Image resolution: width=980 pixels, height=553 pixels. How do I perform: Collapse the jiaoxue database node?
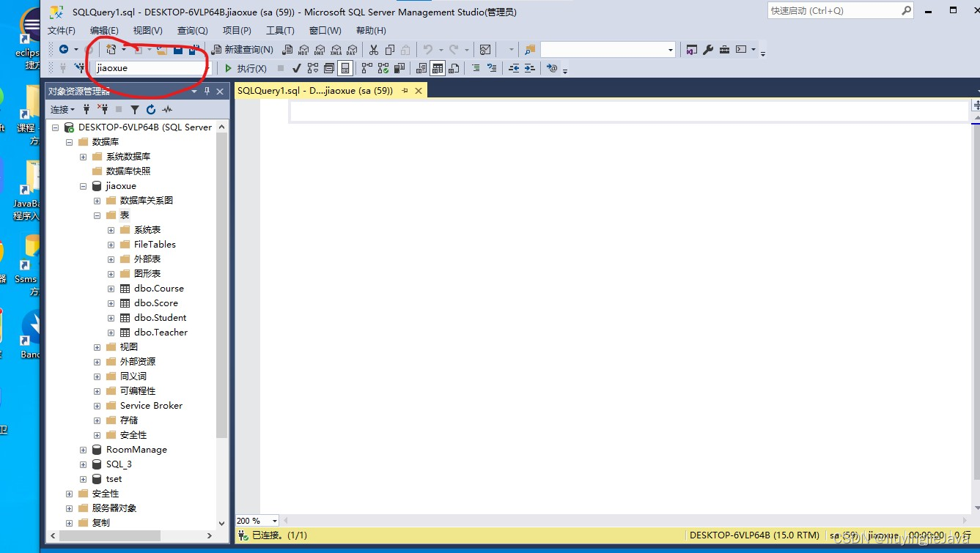[x=83, y=186]
